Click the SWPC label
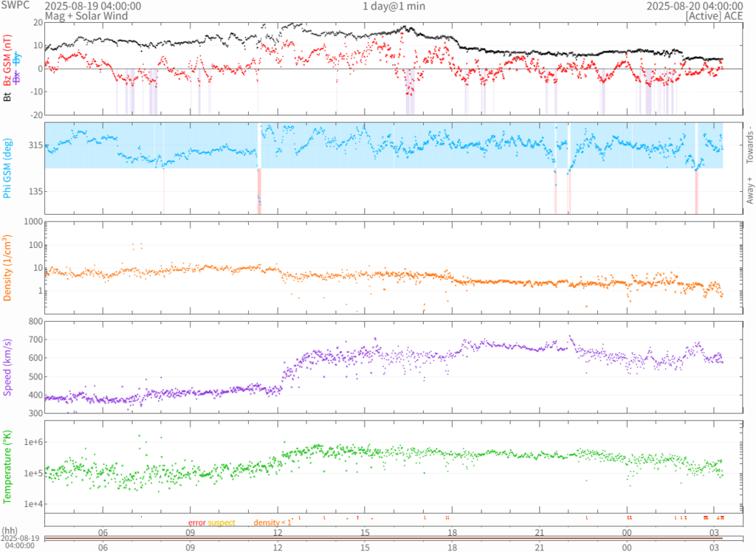Image resolution: width=756 pixels, height=552 pixels. 16,6
